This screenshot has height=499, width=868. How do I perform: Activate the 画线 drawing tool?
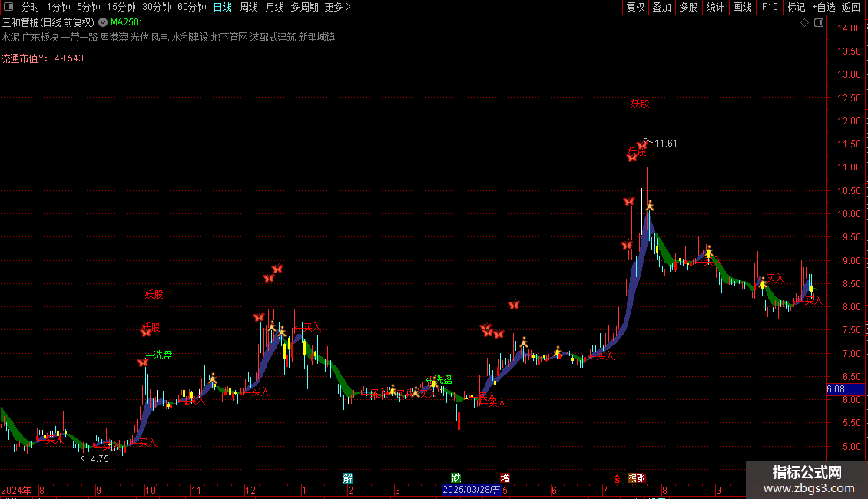742,7
